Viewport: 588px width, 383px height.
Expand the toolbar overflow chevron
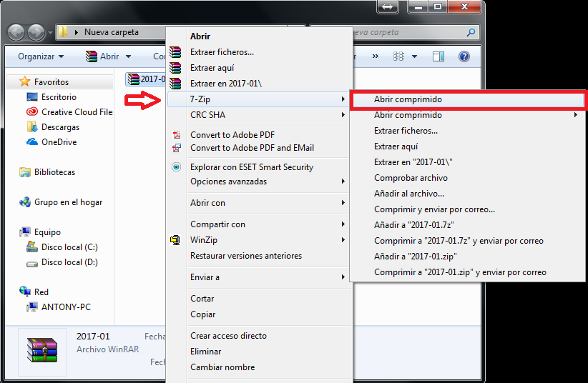tap(376, 56)
